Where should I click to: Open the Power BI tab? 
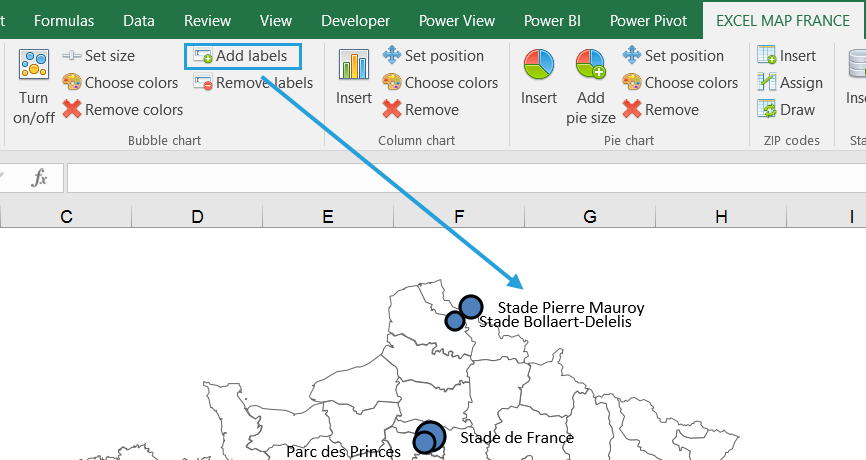(x=552, y=21)
